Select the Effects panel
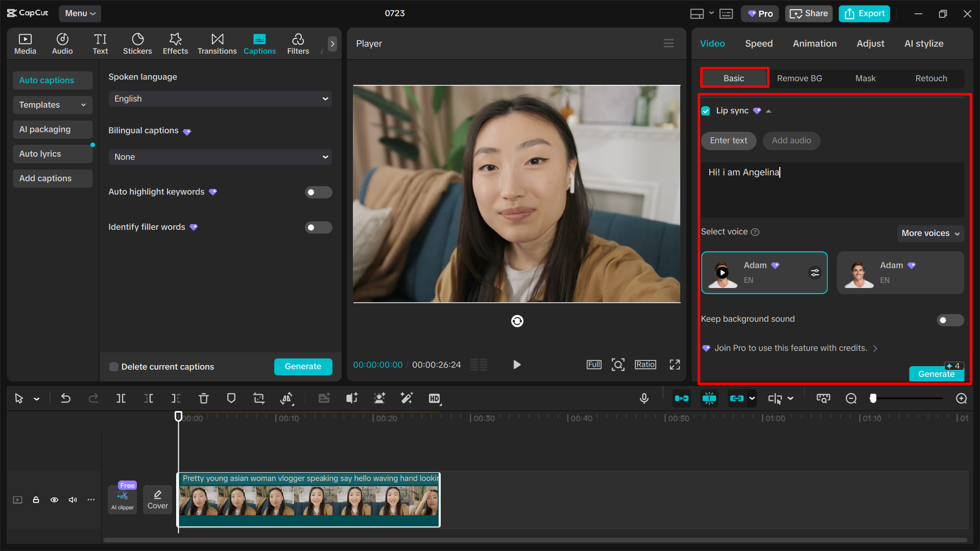 175,43
